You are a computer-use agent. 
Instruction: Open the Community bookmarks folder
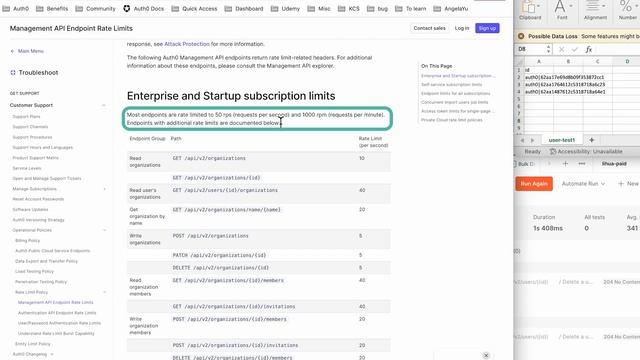coord(96,9)
